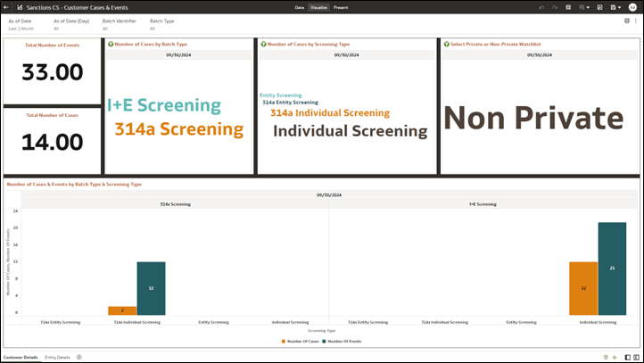Click the refresh data icon in header
The width and height of the screenshot is (644, 363).
[568, 7]
